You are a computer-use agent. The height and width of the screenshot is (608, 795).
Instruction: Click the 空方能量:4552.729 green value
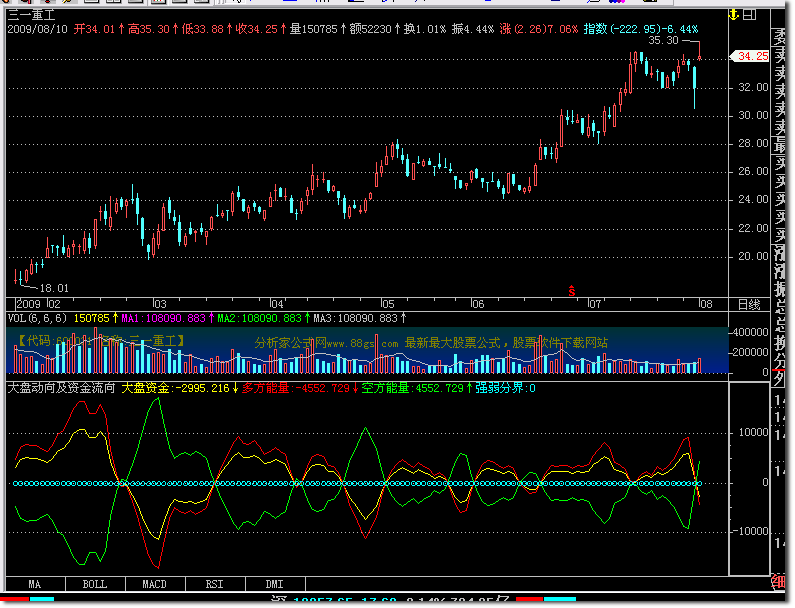point(412,388)
